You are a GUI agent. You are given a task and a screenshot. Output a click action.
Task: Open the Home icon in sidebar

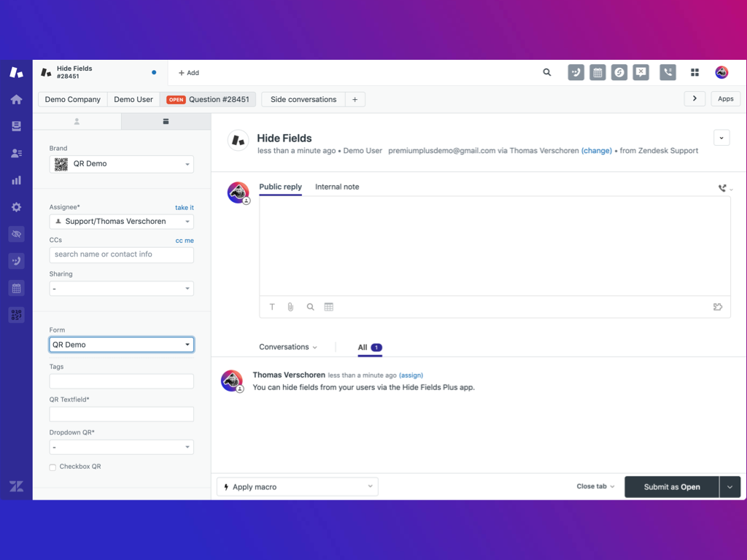[x=16, y=100]
